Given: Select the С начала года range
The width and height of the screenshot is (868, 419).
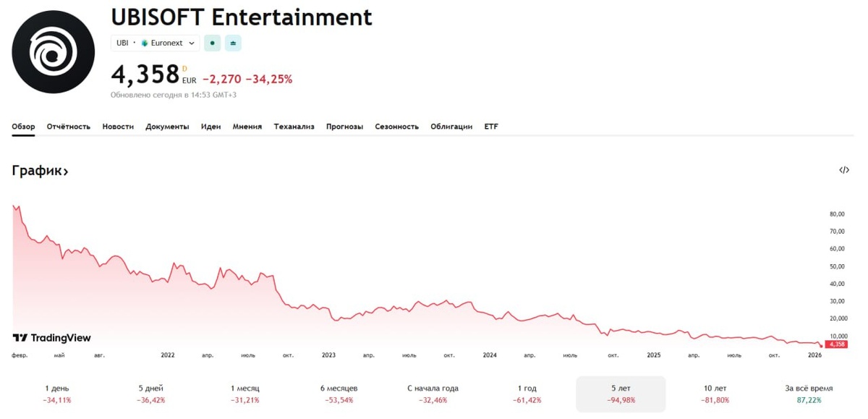Looking at the screenshot, I should coord(433,394).
